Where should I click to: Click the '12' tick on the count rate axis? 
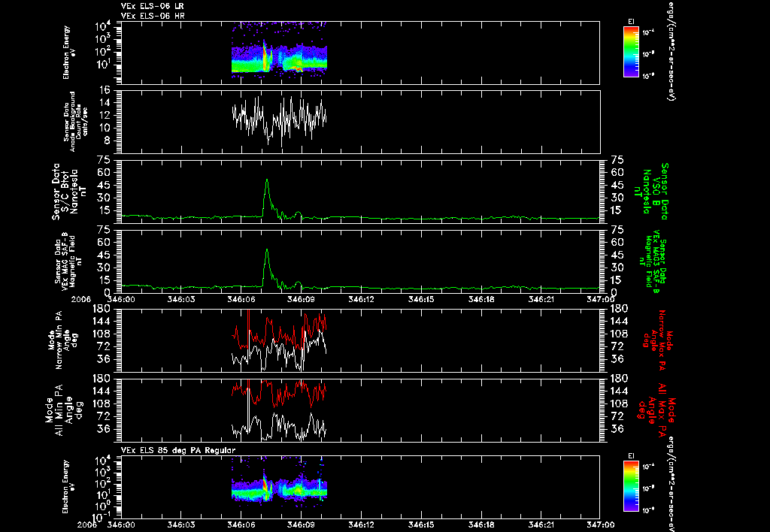pyautogui.click(x=105, y=115)
